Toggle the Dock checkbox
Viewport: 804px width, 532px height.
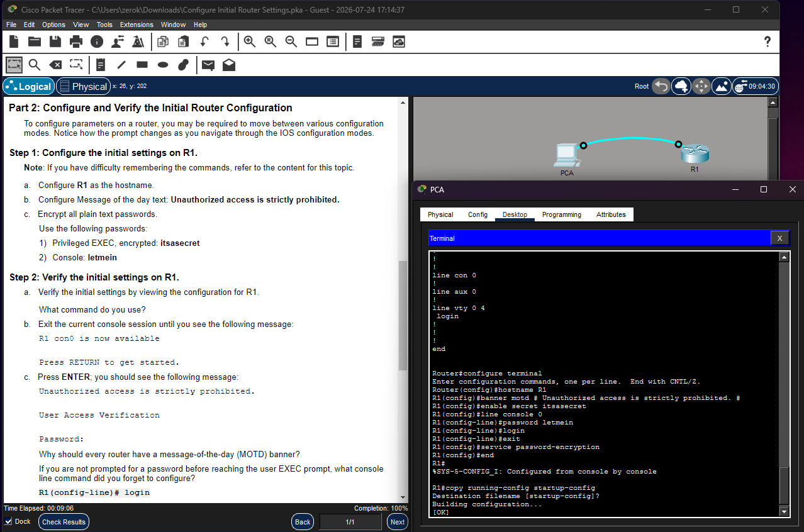[x=8, y=521]
